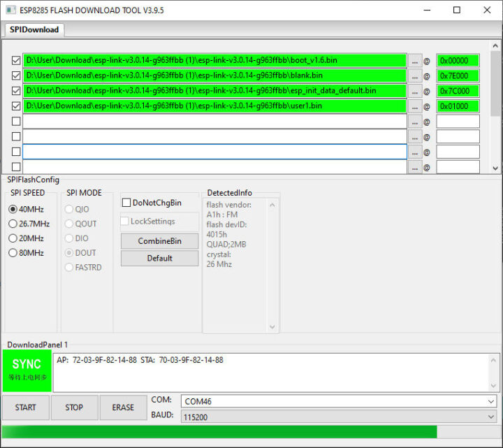Click the green SYNC status indicator
Image resolution: width=503 pixels, height=448 pixels.
pos(27,370)
